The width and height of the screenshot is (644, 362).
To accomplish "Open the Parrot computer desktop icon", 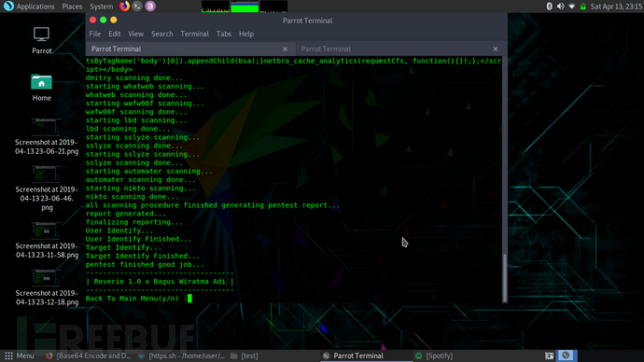I will [x=41, y=40].
